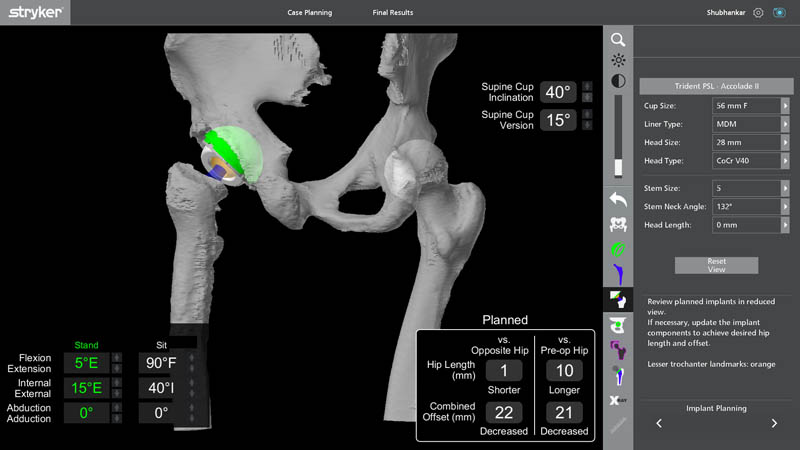Toggle the blue stem implant icon
The width and height of the screenshot is (800, 450).
(x=618, y=274)
